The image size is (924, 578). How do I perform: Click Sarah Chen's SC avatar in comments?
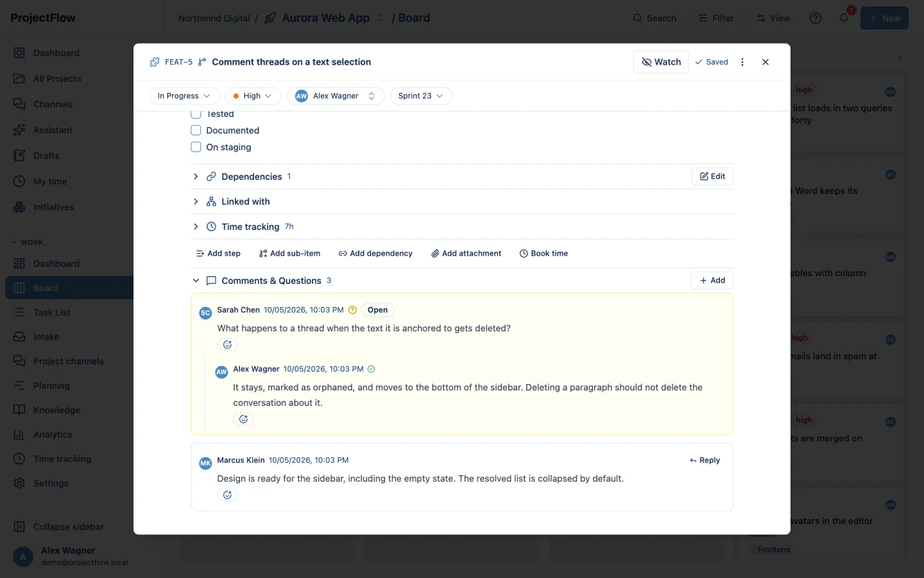tap(205, 313)
